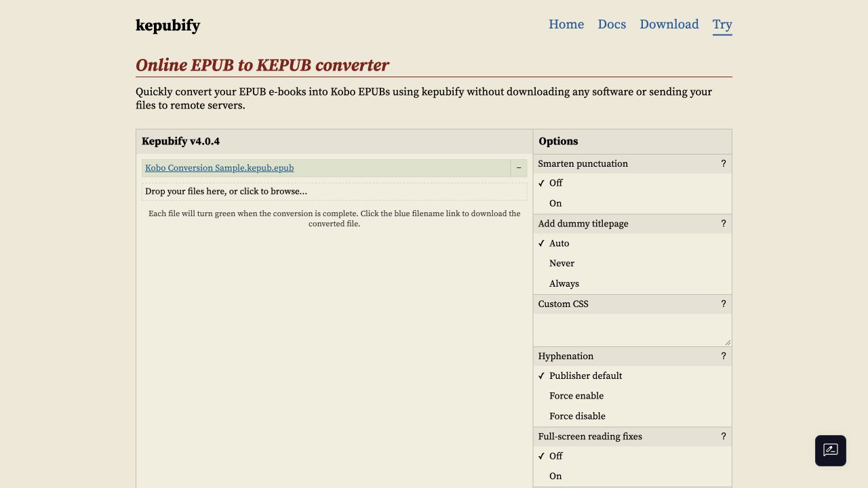Open help for Custom CSS option
Screen dimensions: 868x488
723,304
